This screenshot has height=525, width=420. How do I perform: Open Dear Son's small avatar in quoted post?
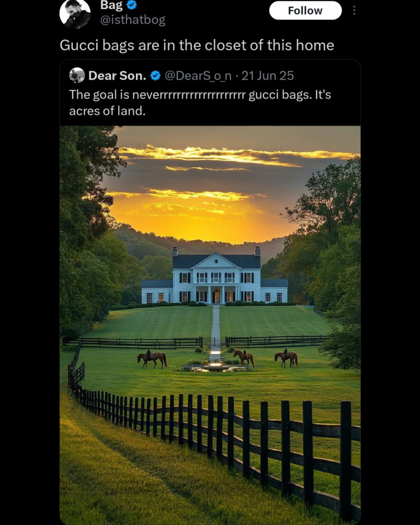coord(77,76)
